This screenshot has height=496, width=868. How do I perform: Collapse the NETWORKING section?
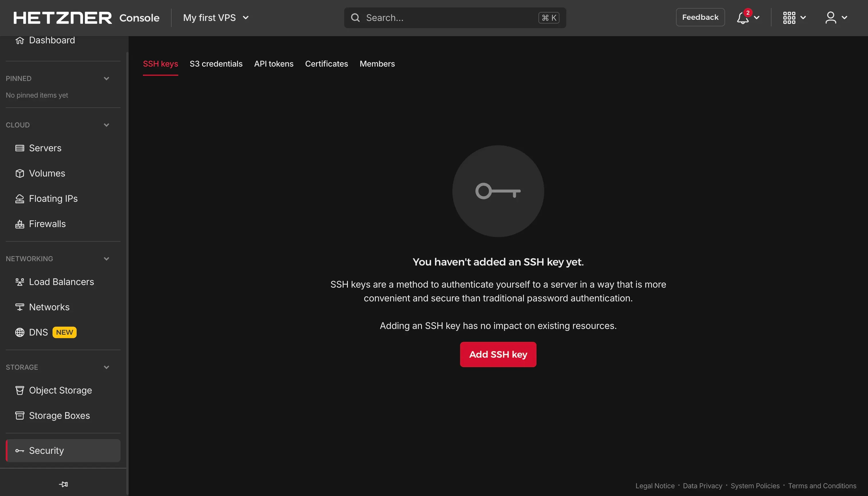[x=106, y=259]
